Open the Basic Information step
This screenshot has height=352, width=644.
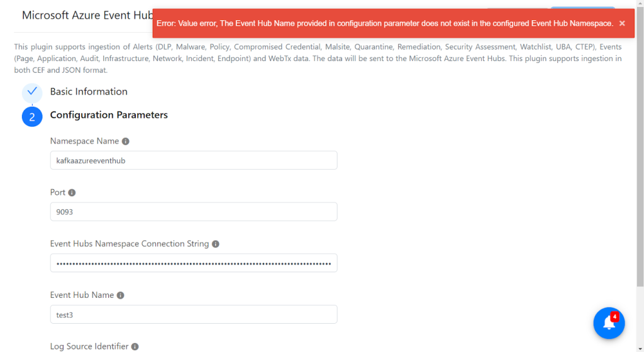coord(89,92)
